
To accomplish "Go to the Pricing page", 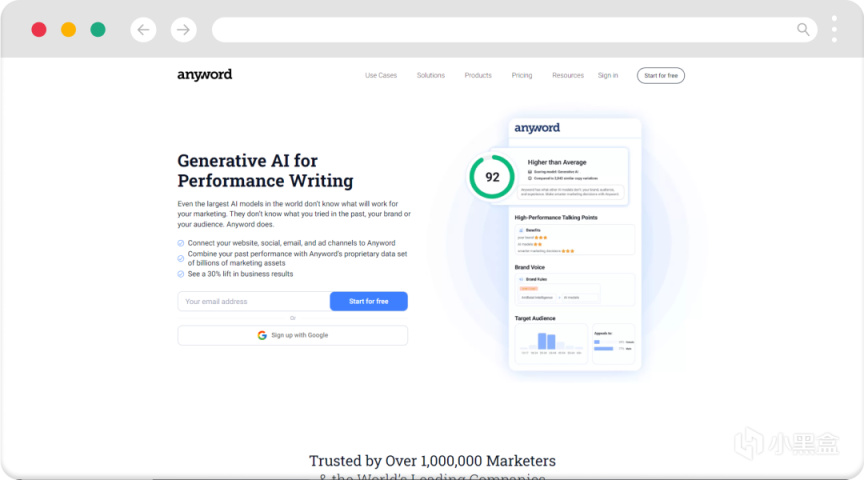I will (522, 75).
